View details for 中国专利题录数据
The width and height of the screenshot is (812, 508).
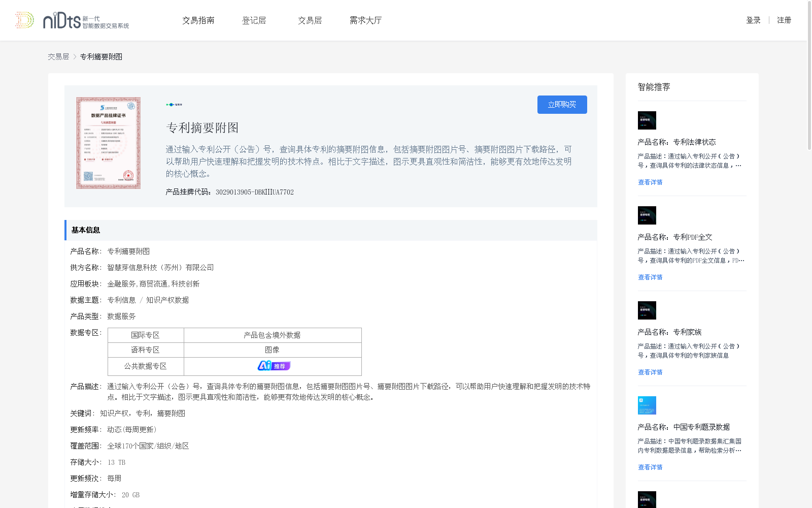(650, 467)
